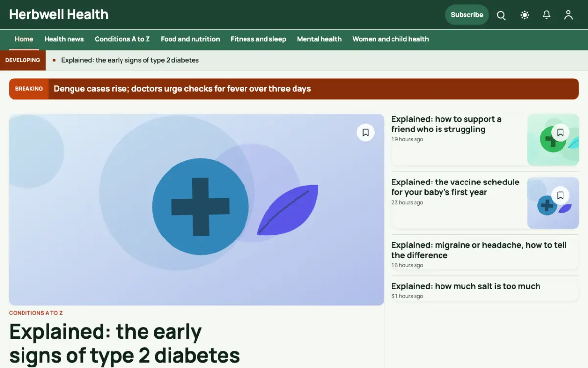Click the '19 hours ago' timestamp
The height and width of the screenshot is (368, 588).
pyautogui.click(x=407, y=140)
